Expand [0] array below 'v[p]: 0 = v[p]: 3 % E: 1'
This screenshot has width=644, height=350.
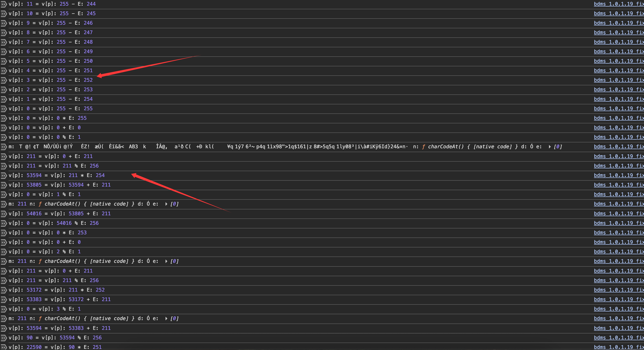[166, 319]
